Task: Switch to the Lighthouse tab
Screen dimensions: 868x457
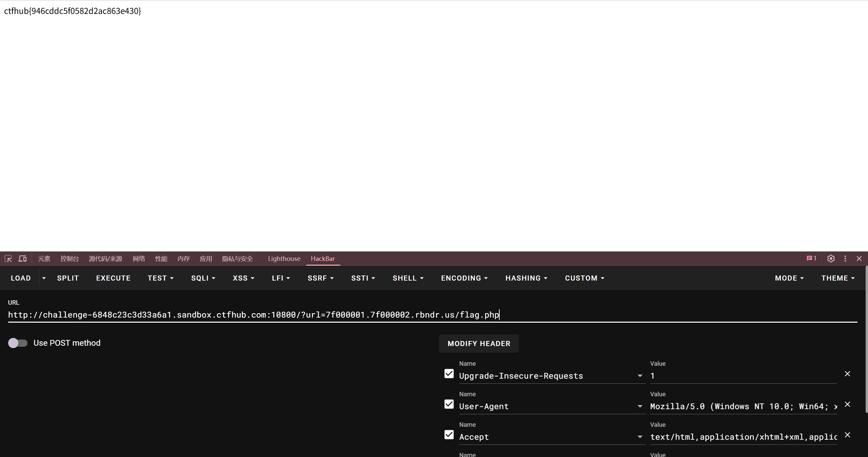Action: (x=284, y=259)
